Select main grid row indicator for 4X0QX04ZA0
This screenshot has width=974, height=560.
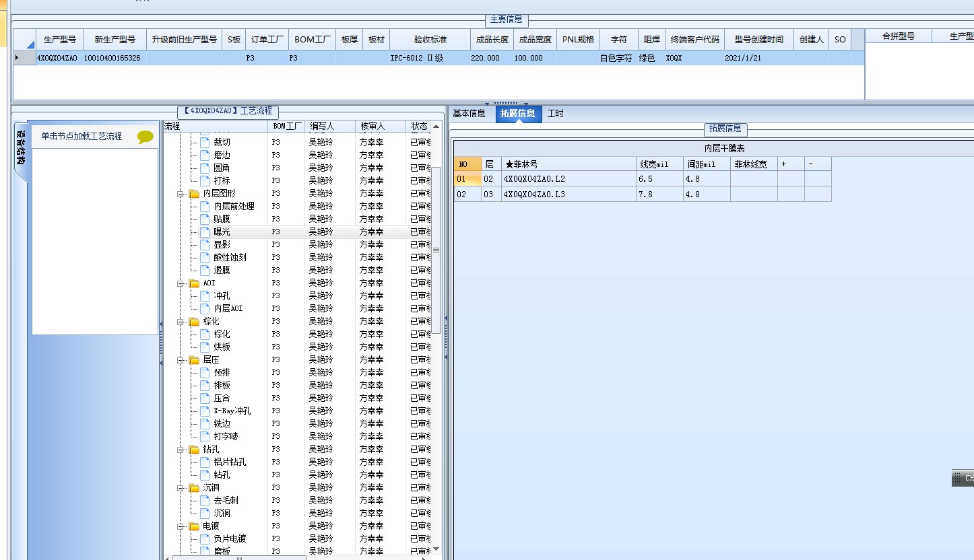pos(24,58)
